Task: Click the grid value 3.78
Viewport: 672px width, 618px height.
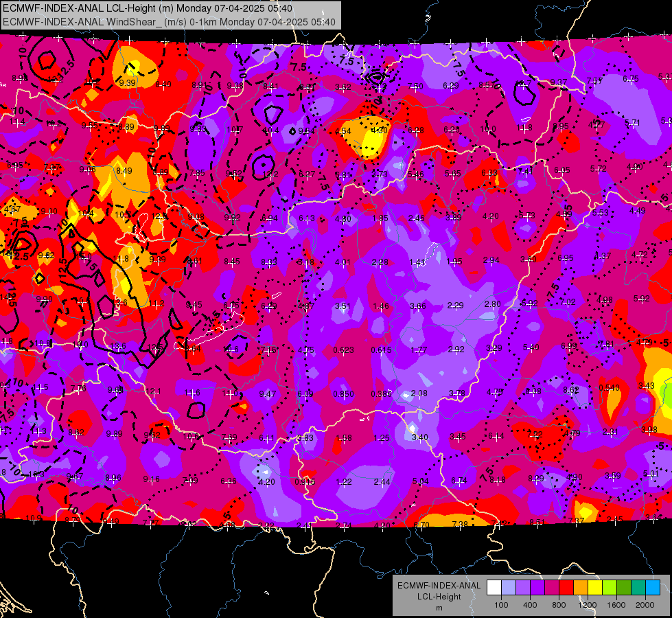Action: (457, 393)
